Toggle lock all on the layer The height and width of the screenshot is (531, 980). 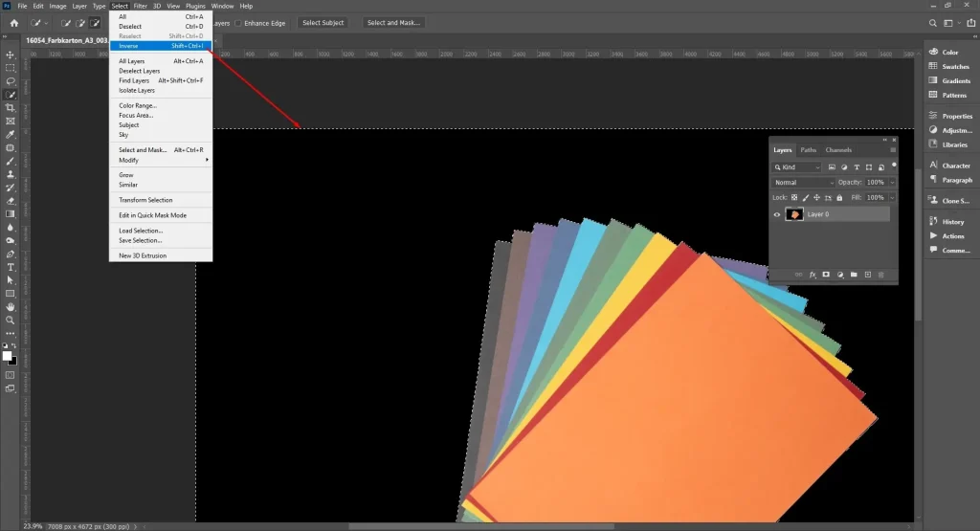pos(839,197)
